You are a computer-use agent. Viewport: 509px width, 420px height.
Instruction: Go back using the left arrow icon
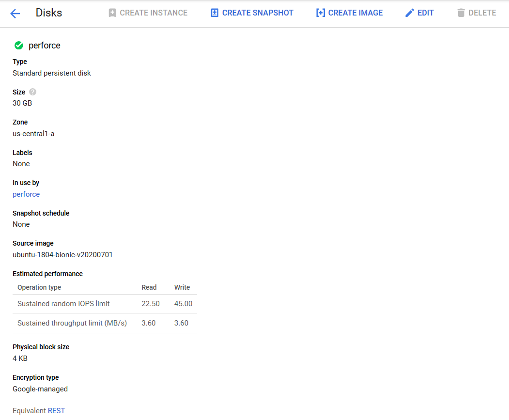tap(15, 13)
